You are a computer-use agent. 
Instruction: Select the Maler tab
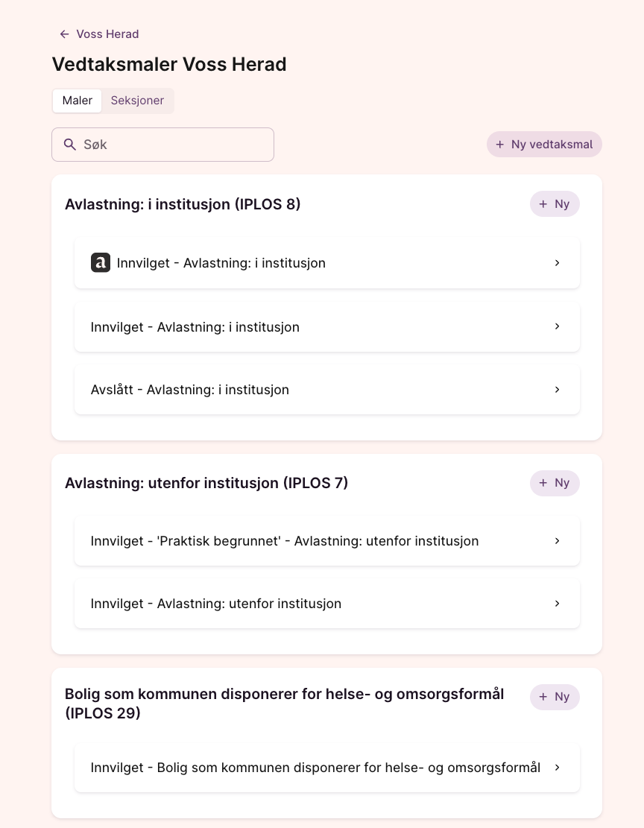78,101
